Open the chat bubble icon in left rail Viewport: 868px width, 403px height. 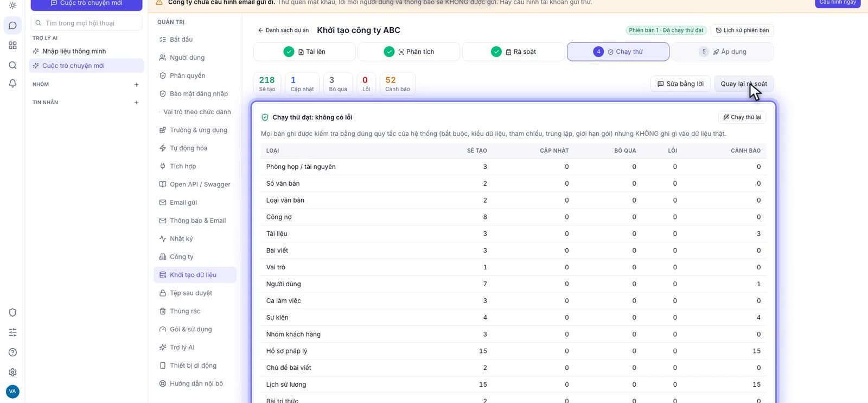point(12,26)
